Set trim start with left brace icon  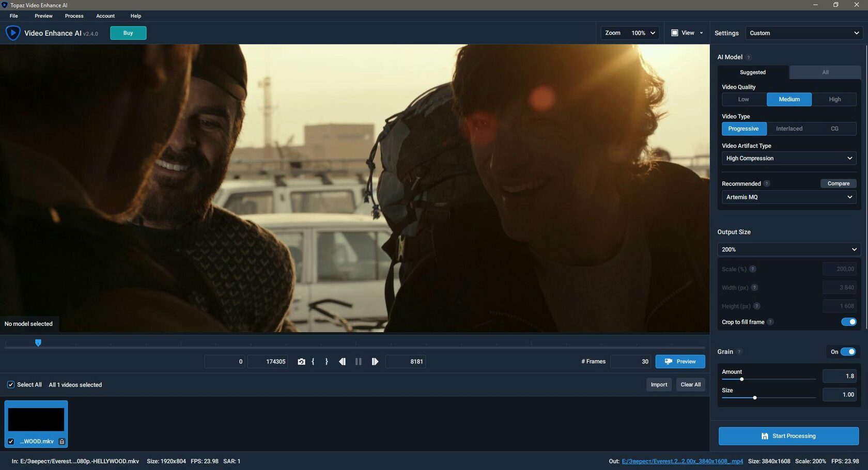(313, 362)
